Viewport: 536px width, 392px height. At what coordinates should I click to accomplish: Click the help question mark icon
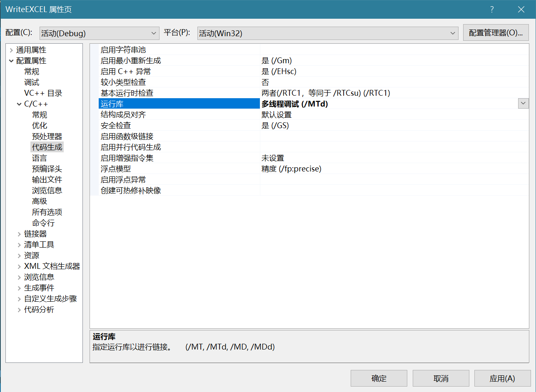click(492, 10)
